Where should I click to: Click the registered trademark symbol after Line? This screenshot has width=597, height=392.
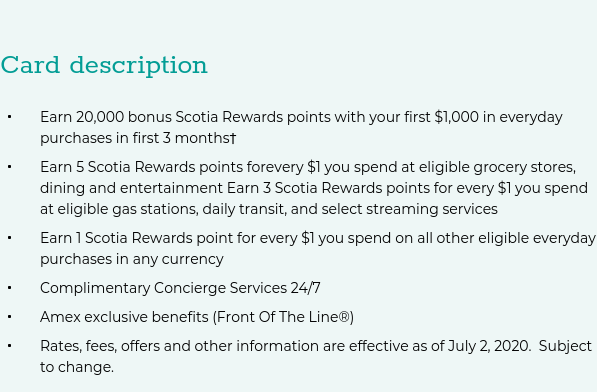click(344, 317)
